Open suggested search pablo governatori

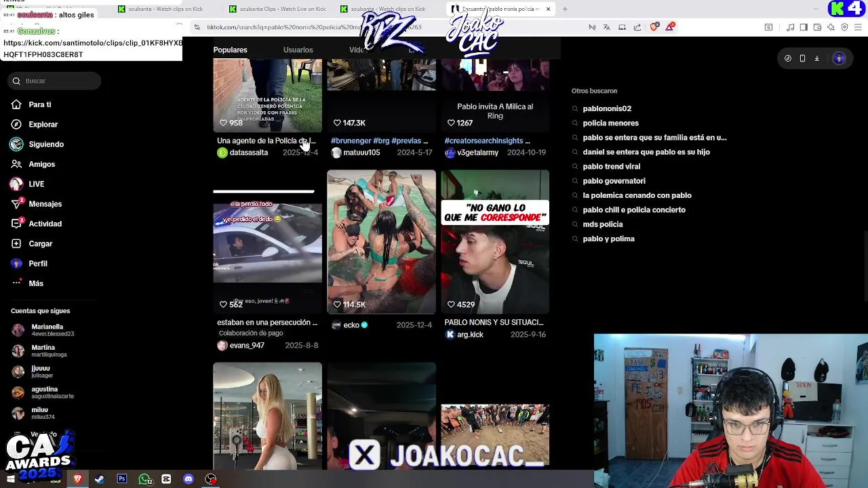tap(614, 181)
